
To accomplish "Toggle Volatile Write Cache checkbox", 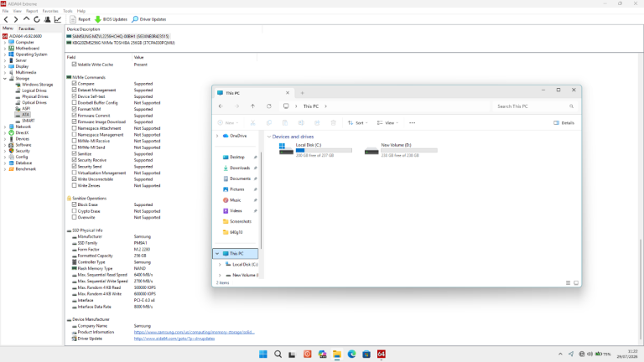I will pos(75,65).
